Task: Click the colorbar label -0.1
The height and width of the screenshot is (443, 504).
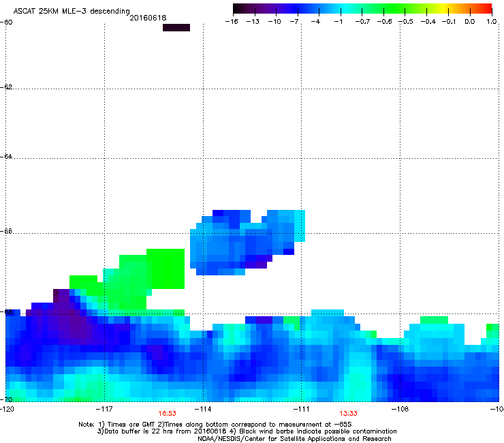Action: 449,22
